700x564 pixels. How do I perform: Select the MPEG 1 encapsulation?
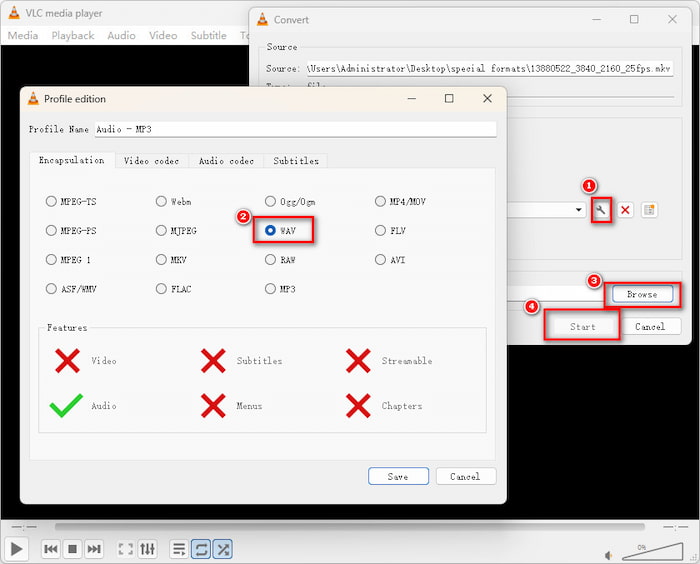68,259
